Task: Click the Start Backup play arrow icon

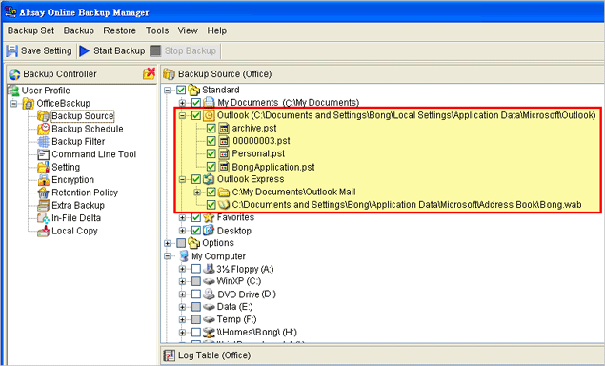Action: click(84, 51)
